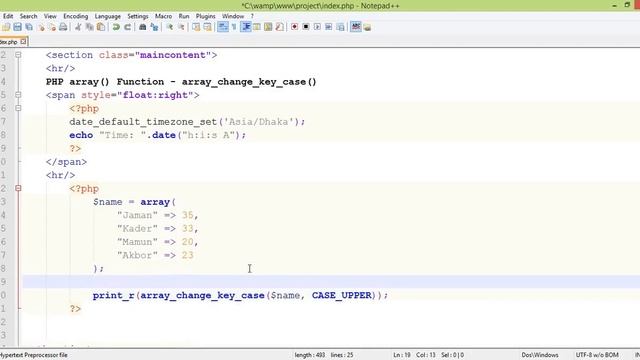Open the Run menu

pyautogui.click(x=184, y=16)
